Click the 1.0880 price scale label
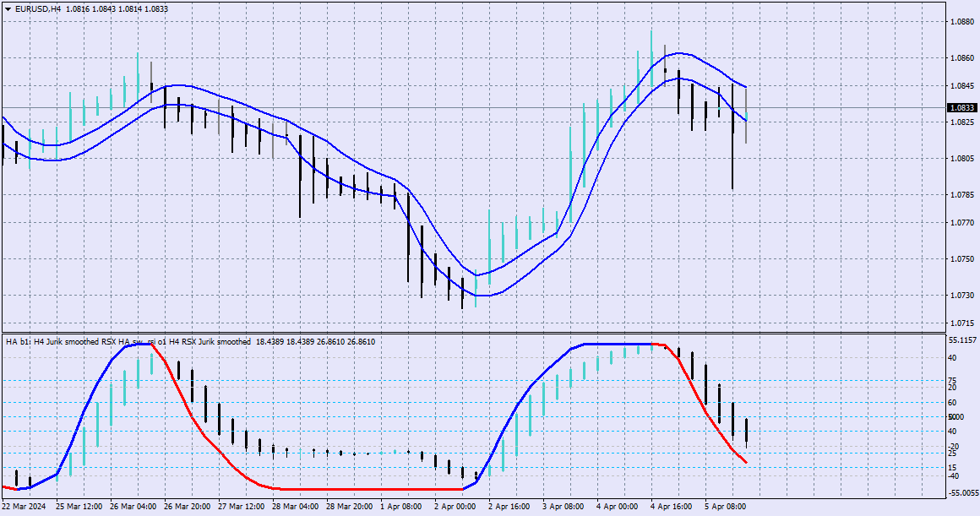980x516 pixels. tap(962, 22)
